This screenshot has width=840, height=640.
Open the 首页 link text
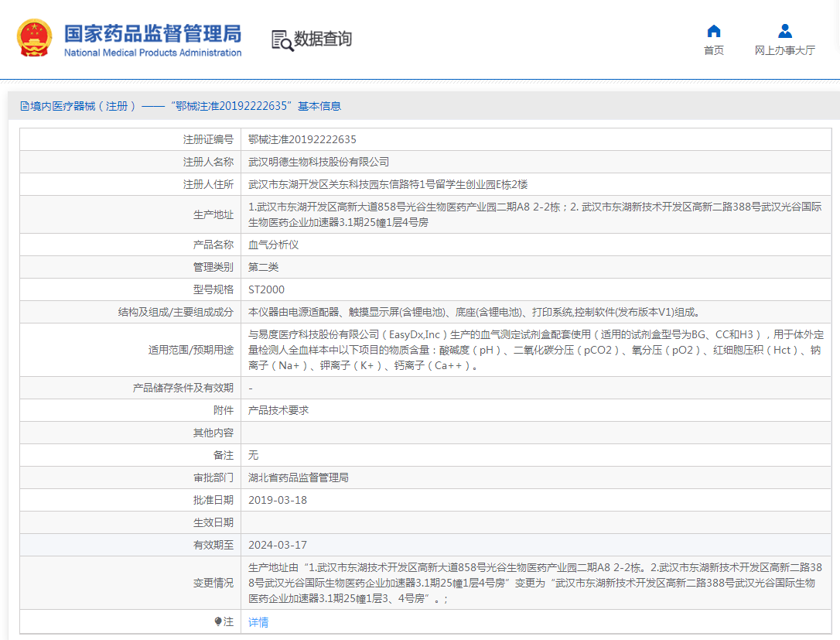[x=714, y=50]
